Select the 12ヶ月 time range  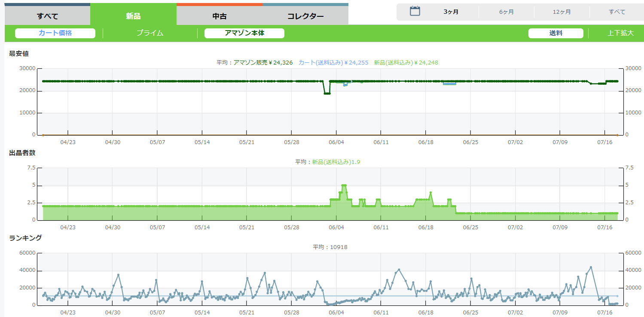(x=562, y=12)
